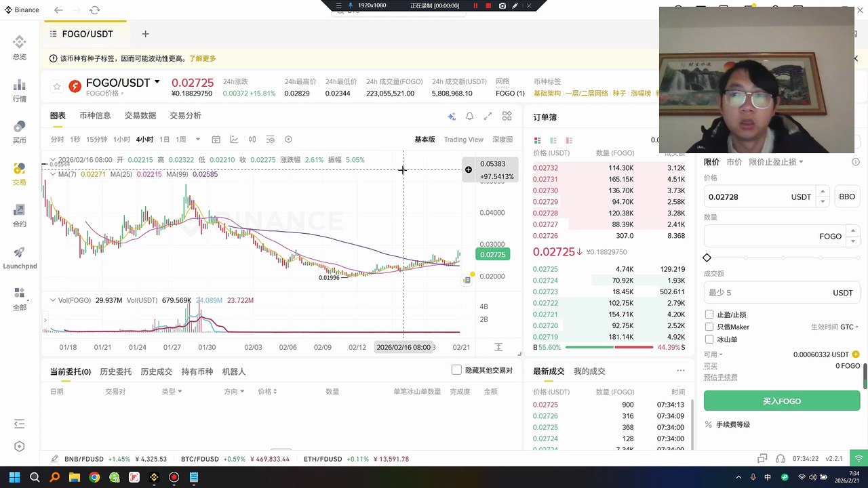This screenshot has width=868, height=488.
Task: Click the BBO button beside the price field
Action: [x=847, y=197]
